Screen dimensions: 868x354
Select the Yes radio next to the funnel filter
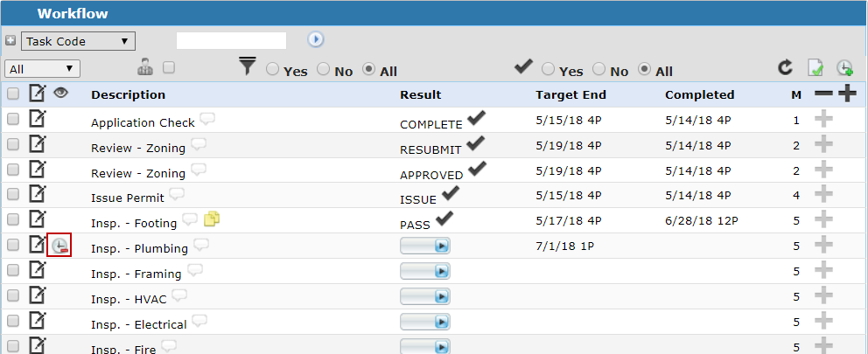click(273, 69)
